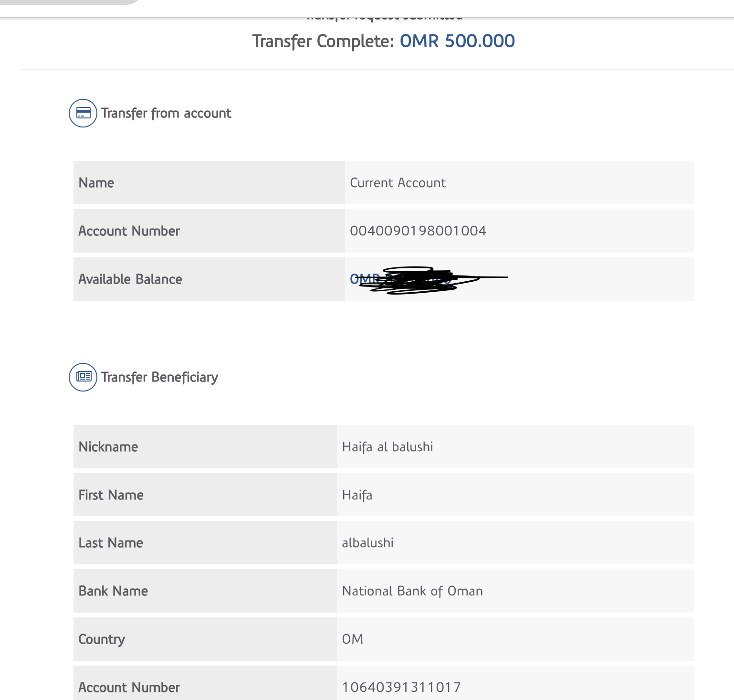Screen dimensions: 734x700
Task: Select National Bank of Oman bank name
Action: (x=412, y=591)
